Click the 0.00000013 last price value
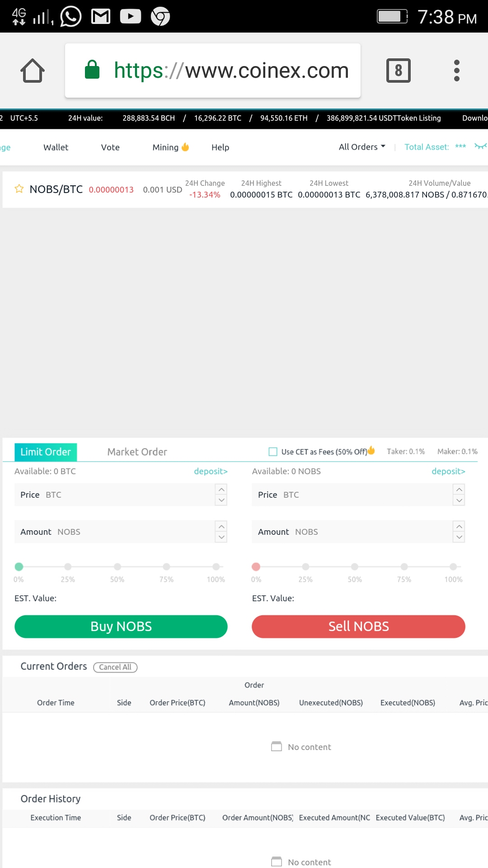Image resolution: width=488 pixels, height=868 pixels. pyautogui.click(x=111, y=190)
